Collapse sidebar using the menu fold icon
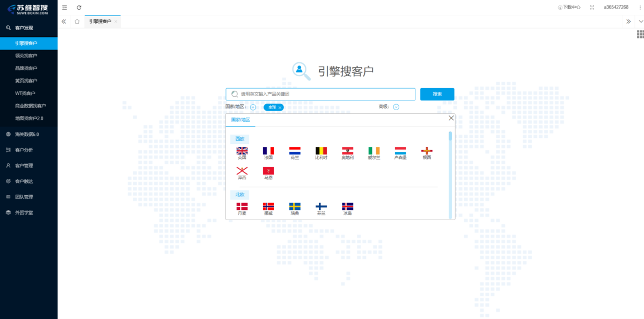This screenshot has height=319, width=644. point(64,8)
